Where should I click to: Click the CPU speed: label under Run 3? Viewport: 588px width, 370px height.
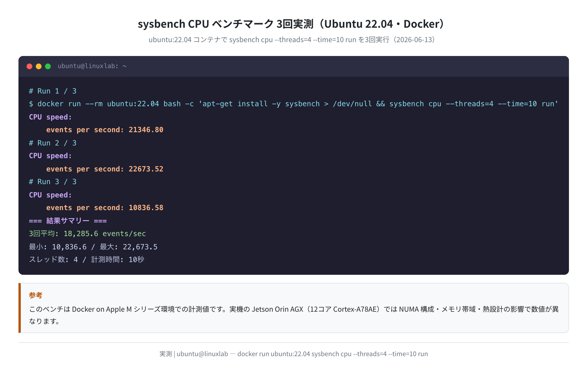tap(50, 195)
